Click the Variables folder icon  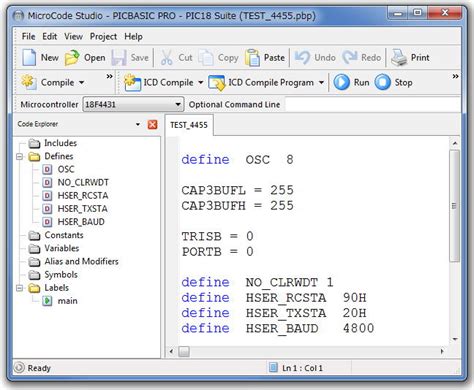pyautogui.click(x=34, y=249)
